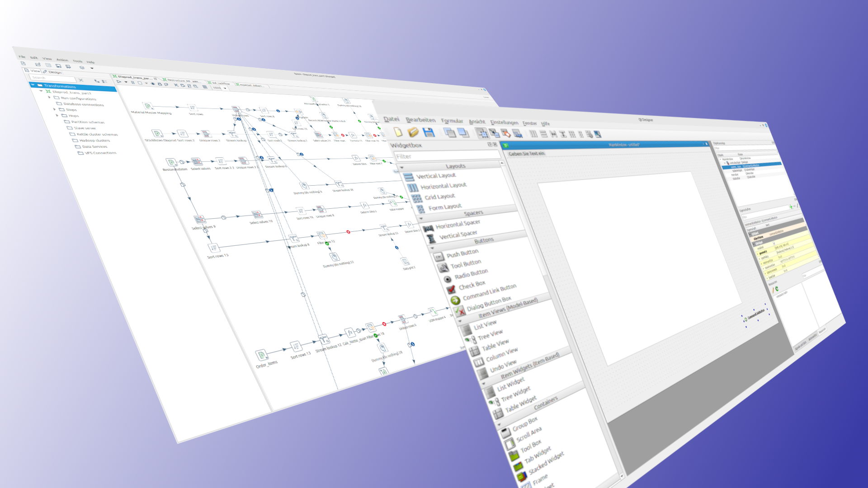Click the Grid Layout widget icon
The image size is (868, 488).
pos(417,198)
